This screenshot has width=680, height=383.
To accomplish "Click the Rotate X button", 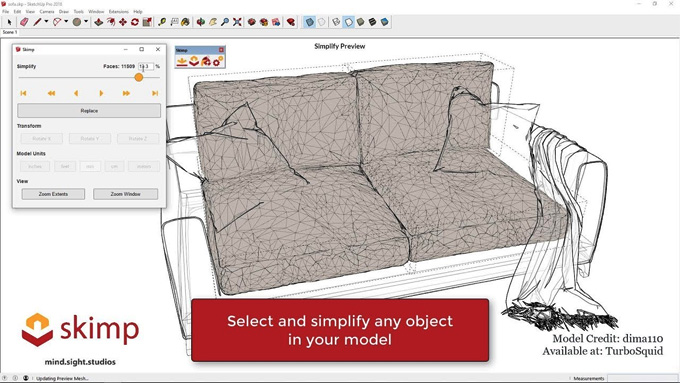I will 42,138.
